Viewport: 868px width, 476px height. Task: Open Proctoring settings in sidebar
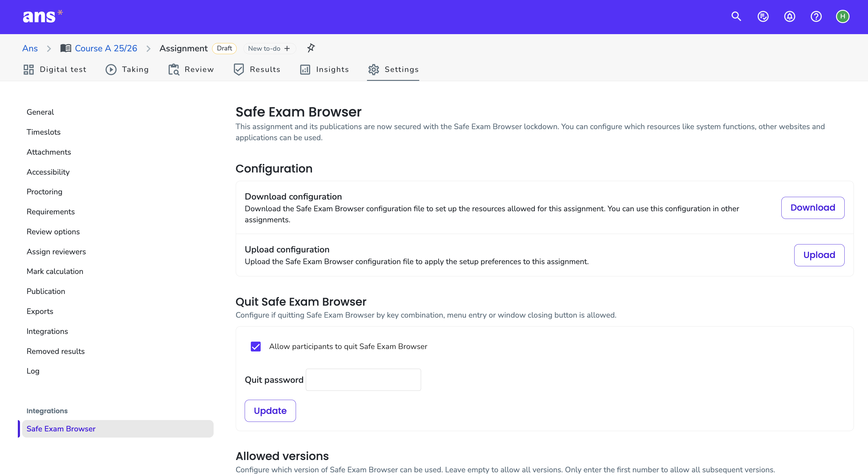(x=45, y=192)
